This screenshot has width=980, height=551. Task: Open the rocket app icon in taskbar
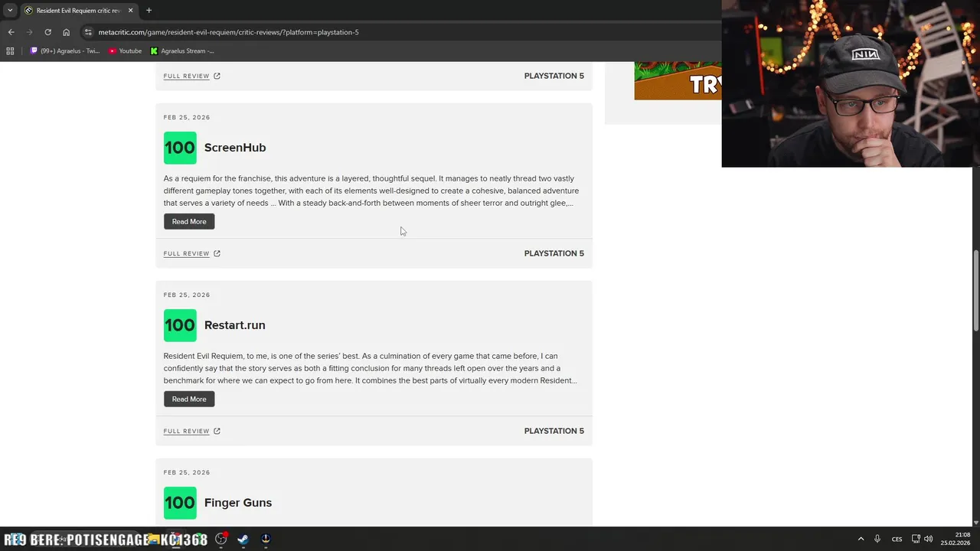click(266, 539)
